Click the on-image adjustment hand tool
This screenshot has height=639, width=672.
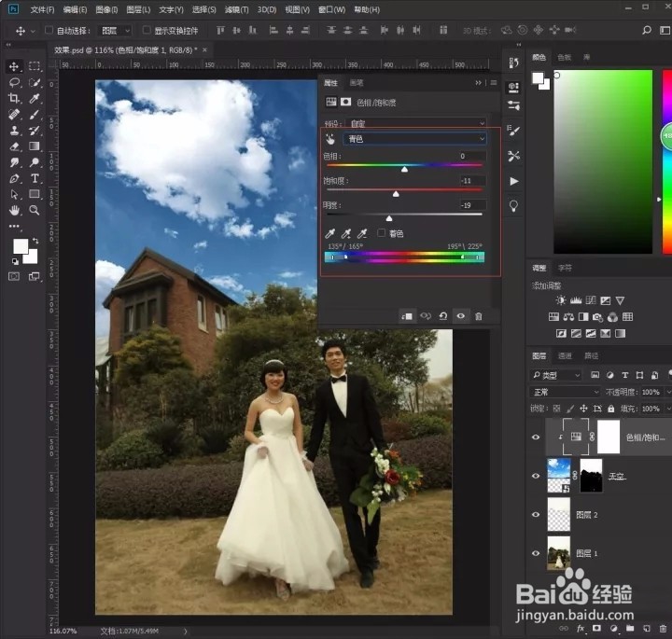pos(330,139)
